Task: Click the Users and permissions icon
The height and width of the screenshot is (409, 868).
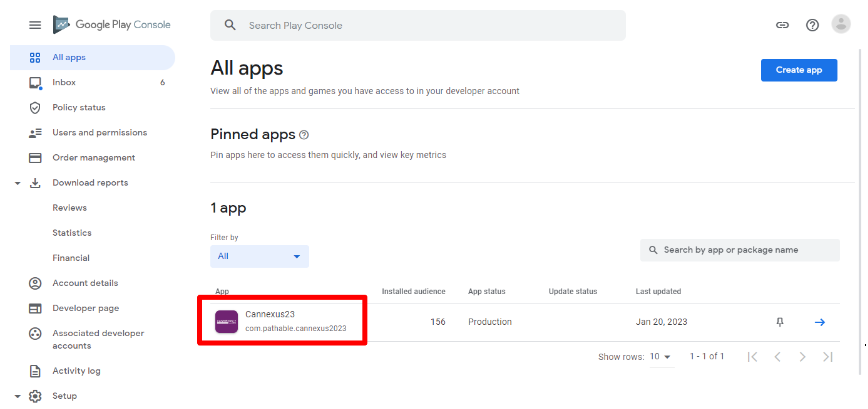Action: [x=35, y=133]
